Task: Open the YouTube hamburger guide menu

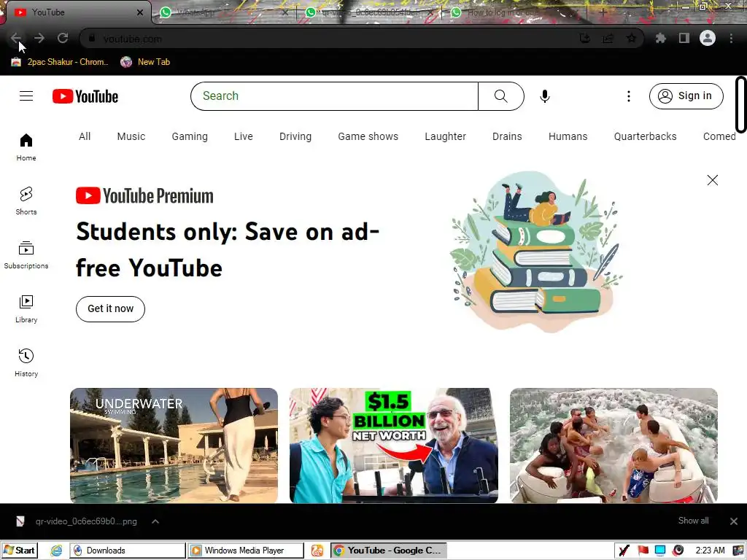Action: [x=26, y=96]
